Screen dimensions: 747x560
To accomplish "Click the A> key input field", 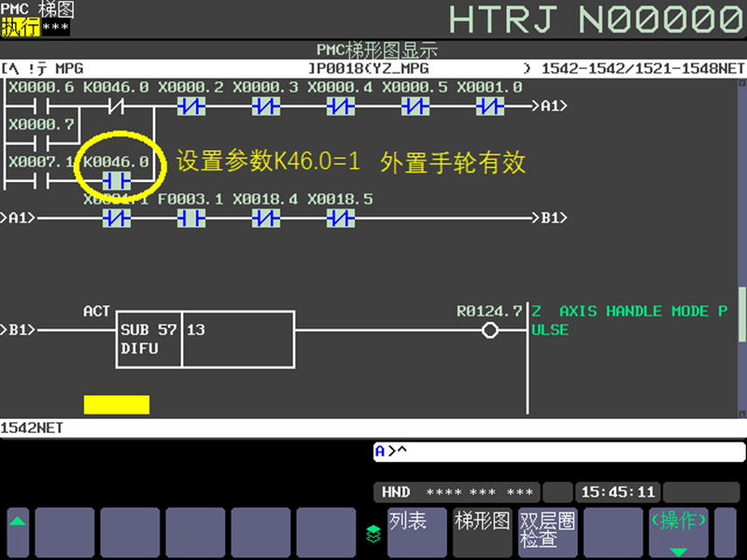I will pos(559,452).
